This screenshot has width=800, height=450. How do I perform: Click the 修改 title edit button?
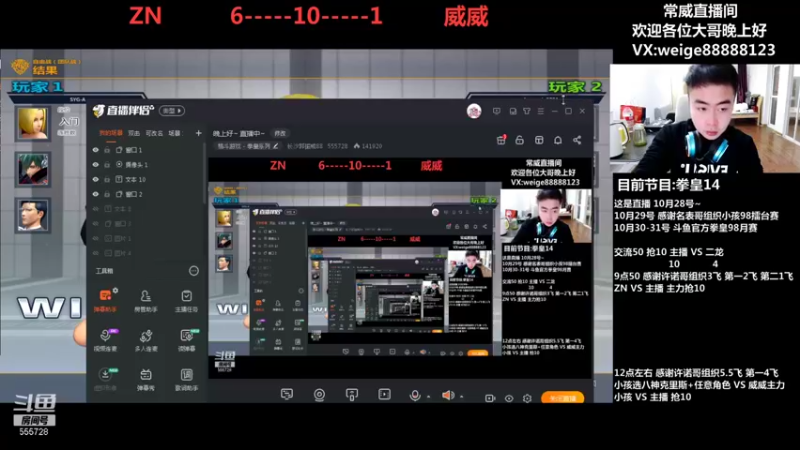(x=280, y=133)
